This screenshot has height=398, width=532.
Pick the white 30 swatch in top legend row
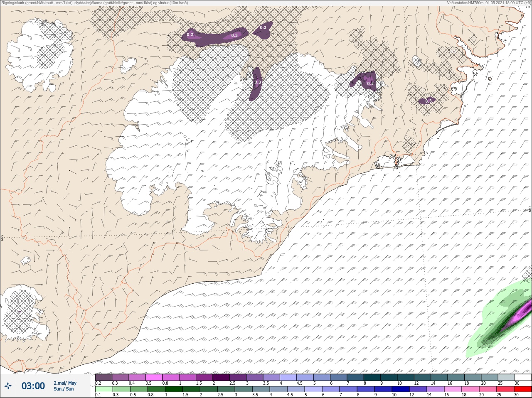coord(523,377)
